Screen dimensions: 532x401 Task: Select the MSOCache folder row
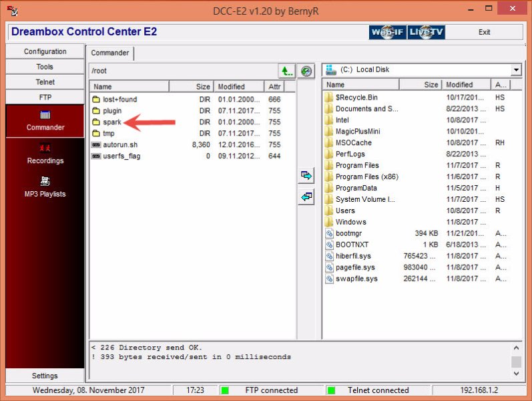tap(421, 143)
